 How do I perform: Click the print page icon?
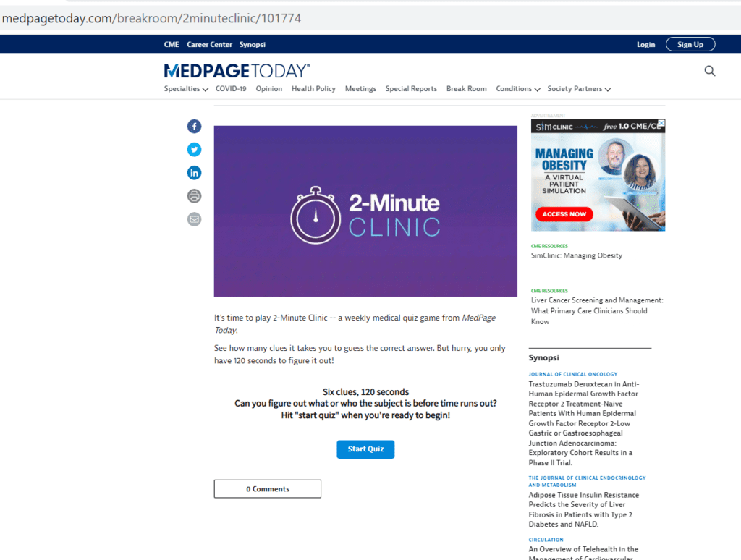click(x=194, y=195)
